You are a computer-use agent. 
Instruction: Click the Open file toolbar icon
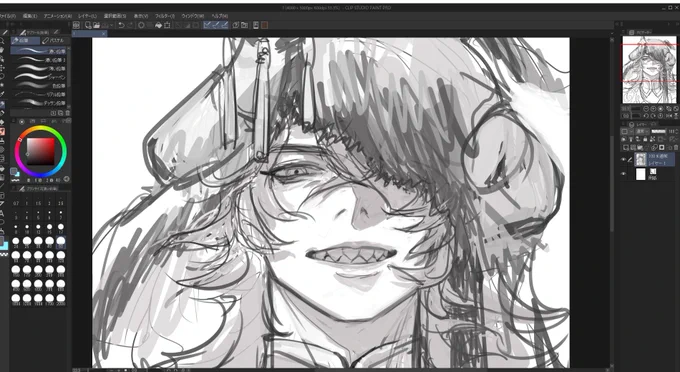(x=97, y=25)
